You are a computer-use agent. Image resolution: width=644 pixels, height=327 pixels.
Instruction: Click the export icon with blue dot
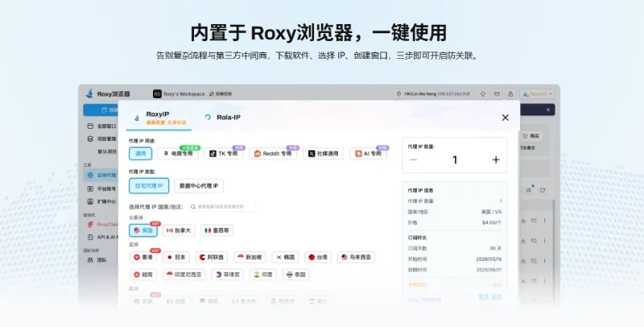tap(529, 190)
